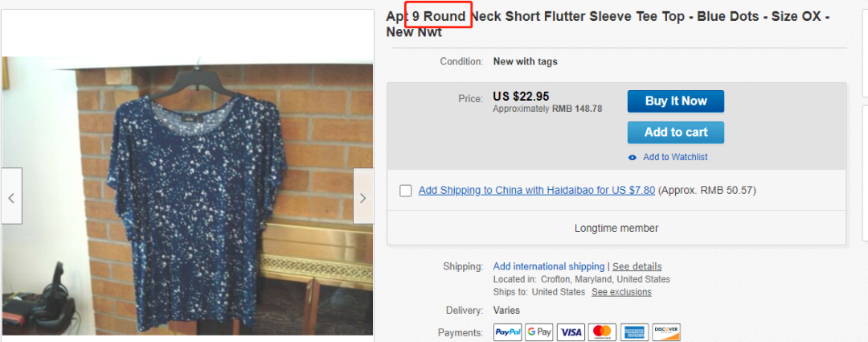Click the Add to cart button
This screenshot has height=342, width=868.
(x=675, y=132)
